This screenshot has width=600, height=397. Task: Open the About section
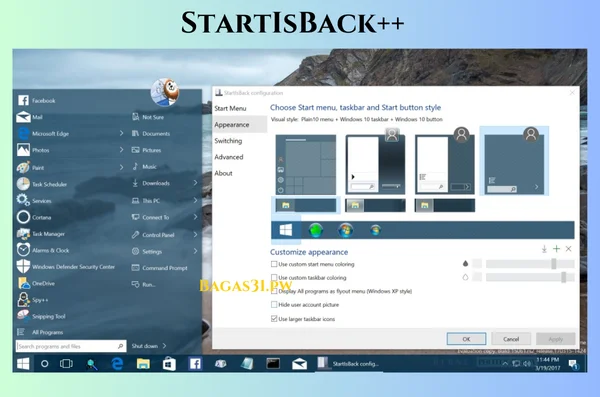pyautogui.click(x=223, y=173)
